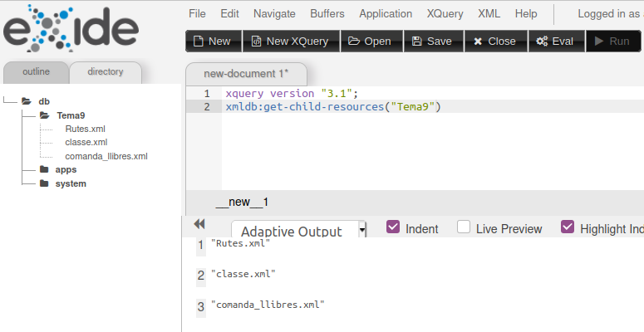
Task: Click the new-document 1 editor tab
Action: pyautogui.click(x=246, y=74)
